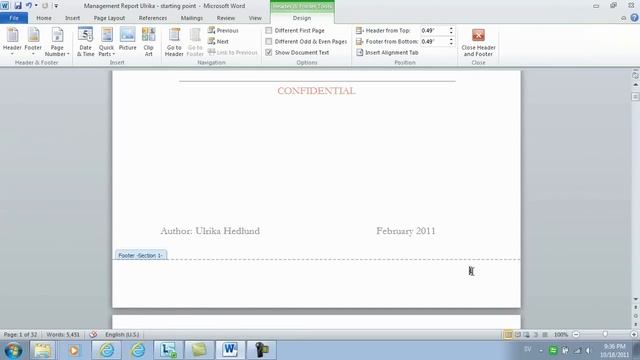The height and width of the screenshot is (360, 640).
Task: Insert Date & Time
Action: (x=86, y=42)
